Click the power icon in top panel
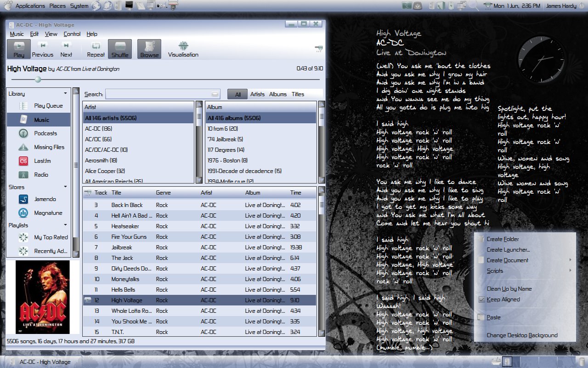 click(x=582, y=6)
